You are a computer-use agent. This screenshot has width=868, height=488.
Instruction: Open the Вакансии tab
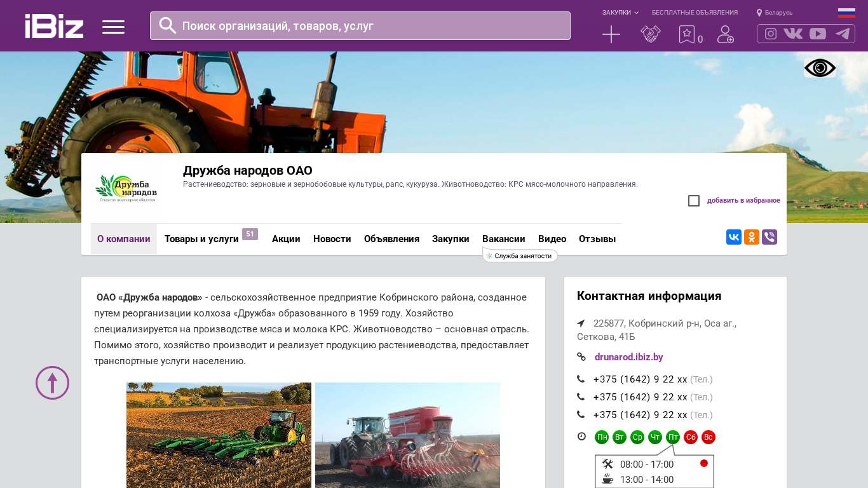pos(504,239)
